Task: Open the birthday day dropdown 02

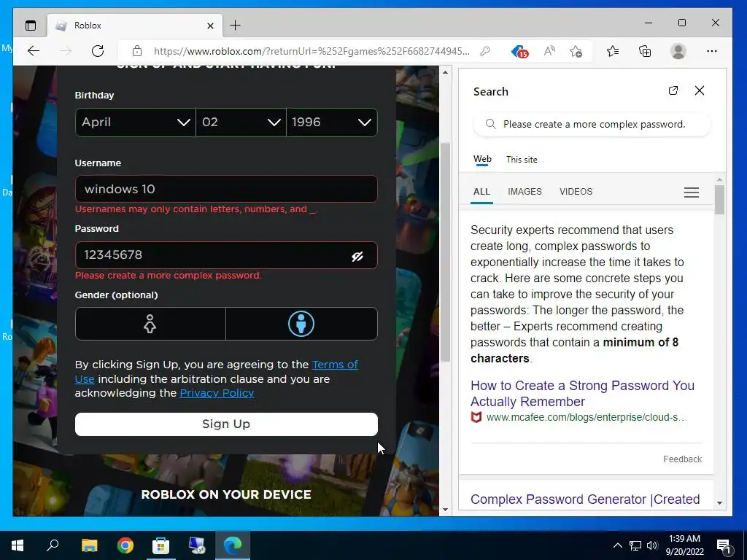Action: tap(241, 122)
